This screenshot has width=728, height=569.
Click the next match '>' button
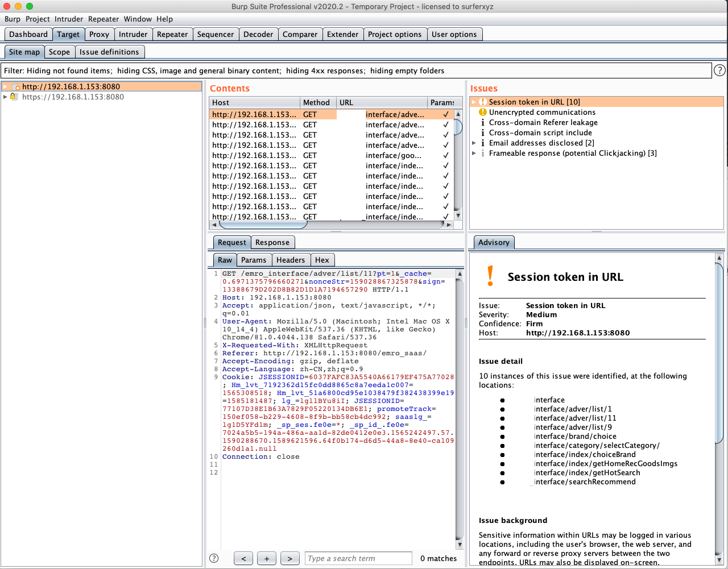coord(290,558)
